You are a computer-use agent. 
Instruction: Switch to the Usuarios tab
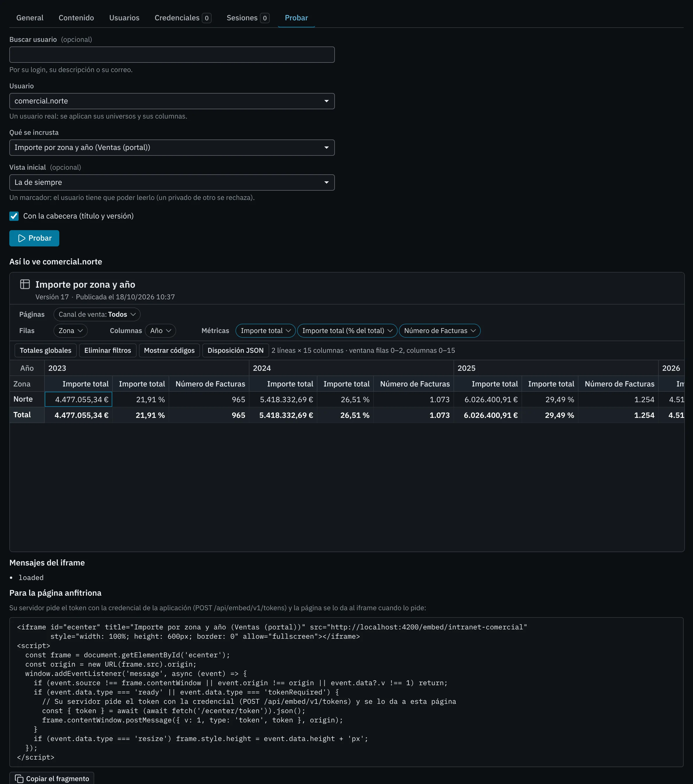pyautogui.click(x=124, y=18)
